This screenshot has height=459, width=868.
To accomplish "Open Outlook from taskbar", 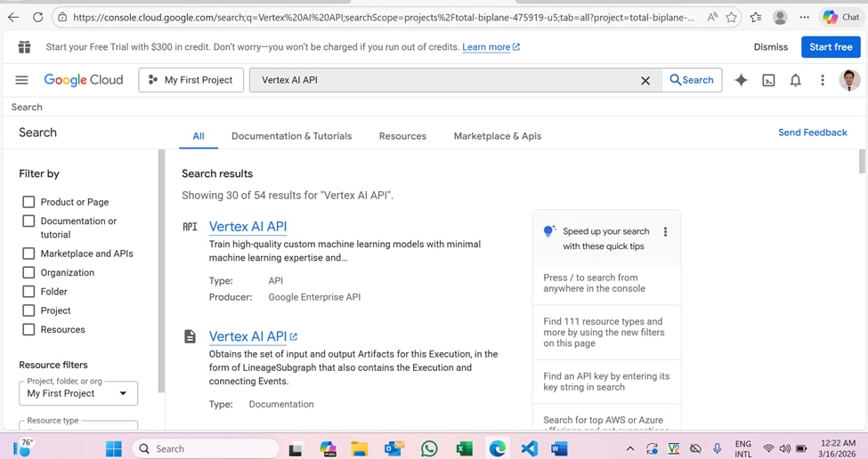I will tap(393, 448).
